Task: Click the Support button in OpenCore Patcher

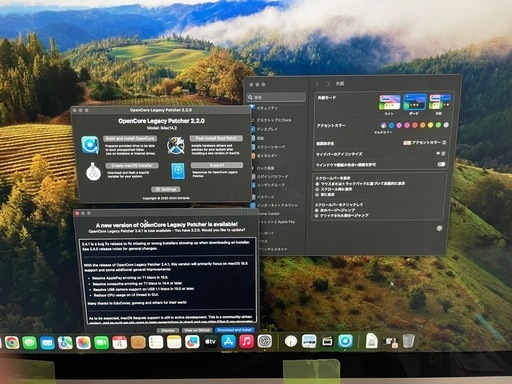Action: [x=217, y=165]
